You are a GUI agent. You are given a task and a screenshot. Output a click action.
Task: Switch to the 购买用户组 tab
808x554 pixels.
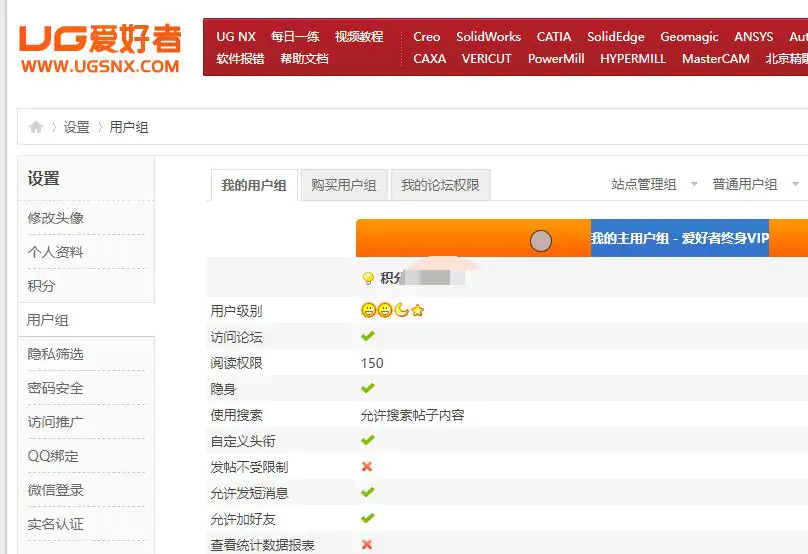(x=344, y=185)
